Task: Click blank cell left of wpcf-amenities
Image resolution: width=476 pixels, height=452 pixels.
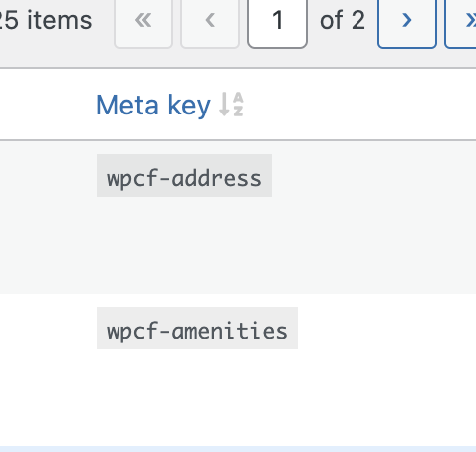Action: (47, 369)
